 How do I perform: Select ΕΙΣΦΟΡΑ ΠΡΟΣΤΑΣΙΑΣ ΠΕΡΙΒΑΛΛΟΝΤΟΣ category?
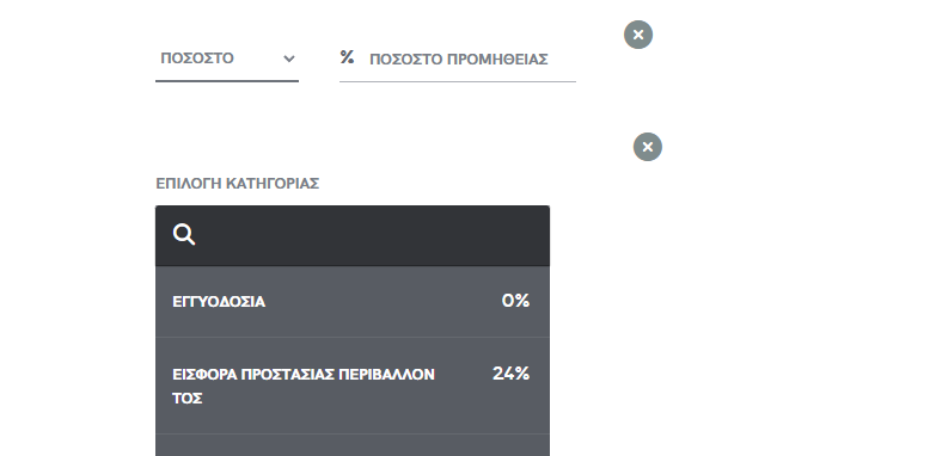tap(352, 386)
